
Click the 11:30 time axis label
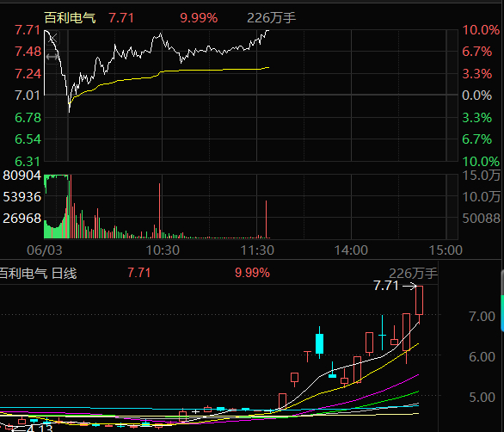click(257, 250)
